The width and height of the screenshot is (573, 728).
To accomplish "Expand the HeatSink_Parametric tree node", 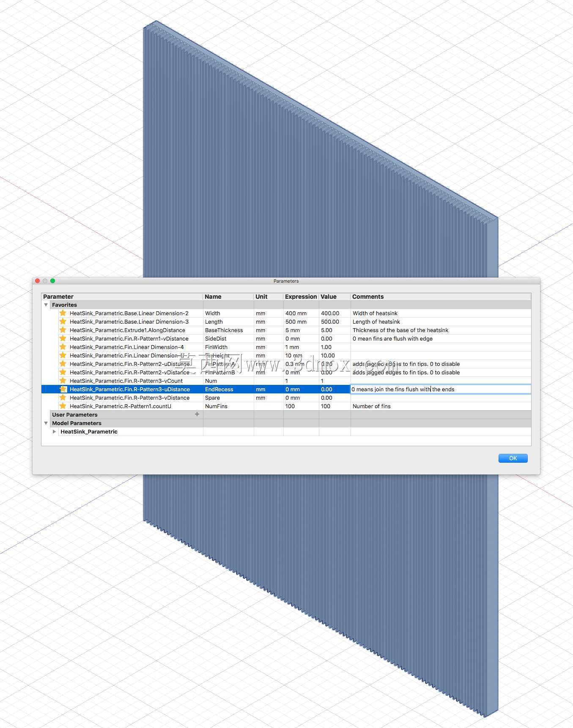I will pos(54,431).
